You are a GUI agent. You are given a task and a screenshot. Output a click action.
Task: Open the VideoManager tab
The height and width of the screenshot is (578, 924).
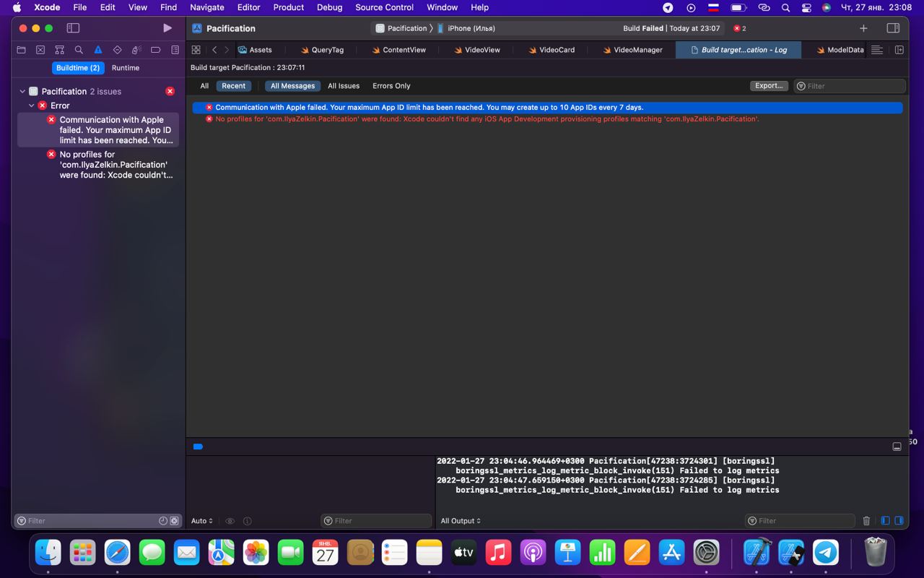632,50
